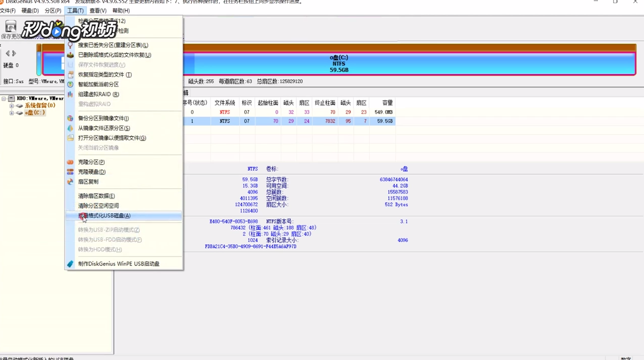Click the 组建虚拟RAID icon
The width and height of the screenshot is (644, 360).
point(70,94)
